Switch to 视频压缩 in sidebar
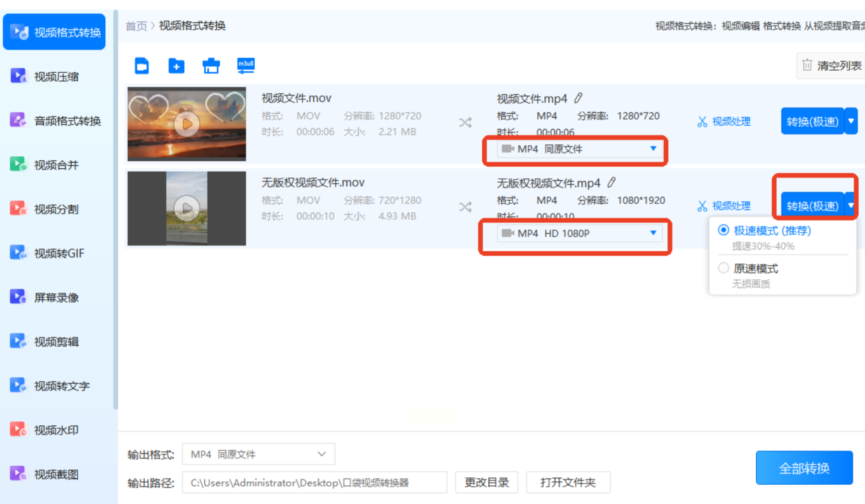The image size is (865, 504). pos(56,77)
